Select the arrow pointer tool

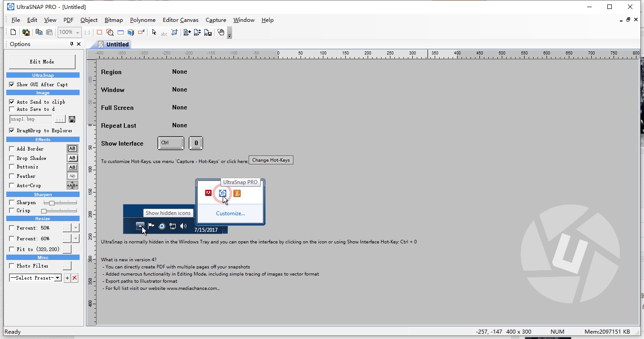click(x=154, y=32)
